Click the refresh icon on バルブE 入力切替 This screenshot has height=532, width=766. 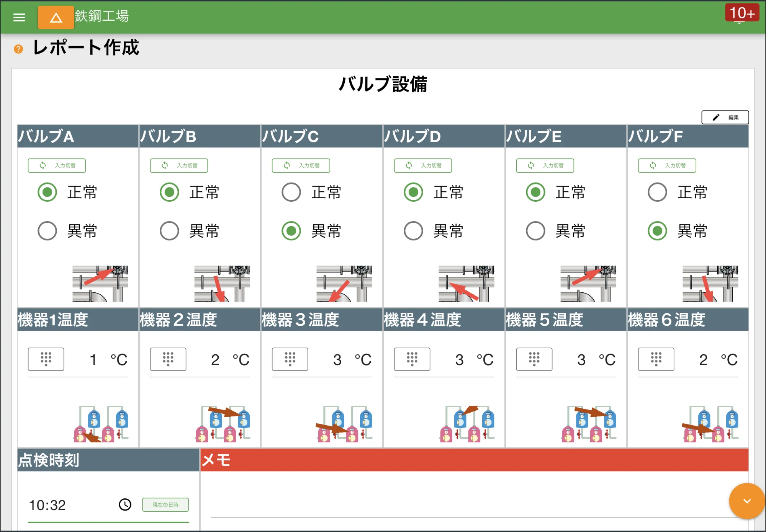click(532, 165)
